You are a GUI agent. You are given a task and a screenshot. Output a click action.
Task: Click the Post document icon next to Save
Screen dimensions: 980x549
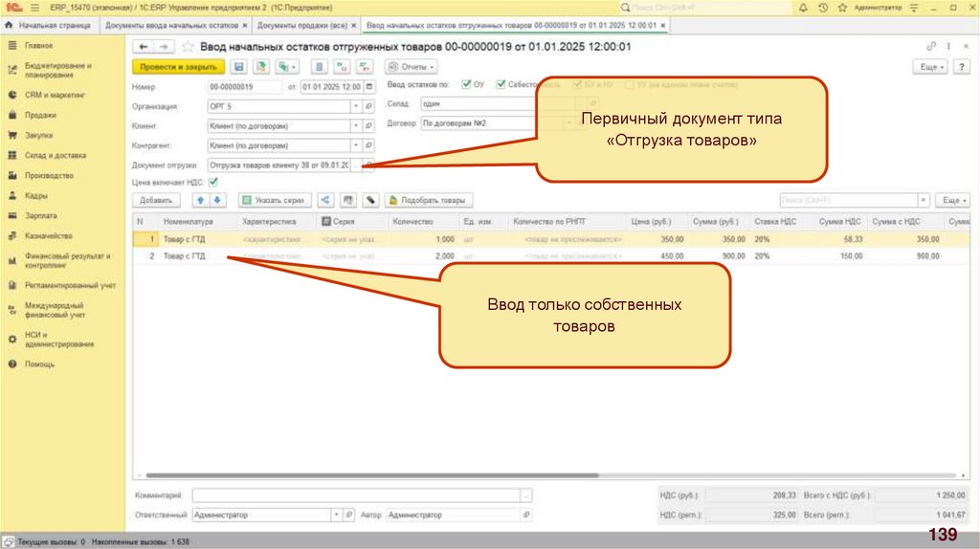click(x=261, y=67)
